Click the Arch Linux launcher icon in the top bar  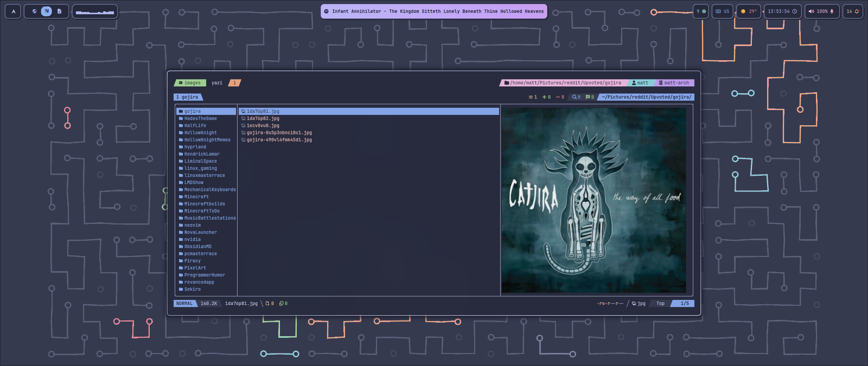click(13, 11)
